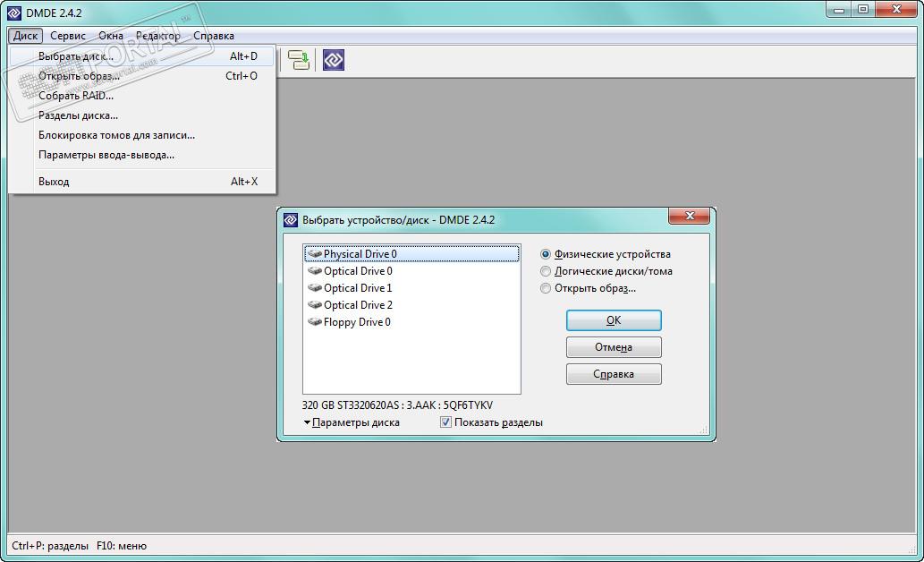The image size is (924, 562).
Task: Click the DMDE icon in the dialog title
Action: pos(291,220)
